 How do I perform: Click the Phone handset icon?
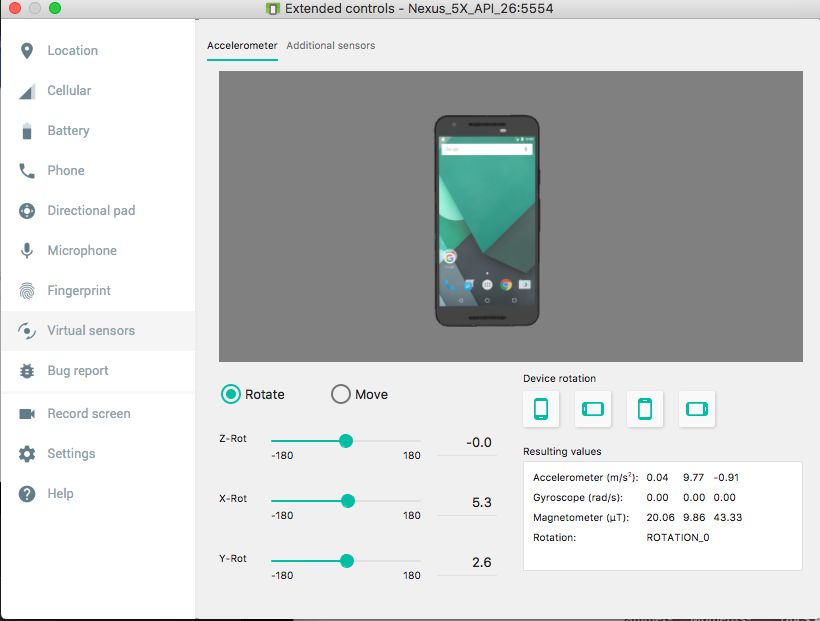coord(27,171)
